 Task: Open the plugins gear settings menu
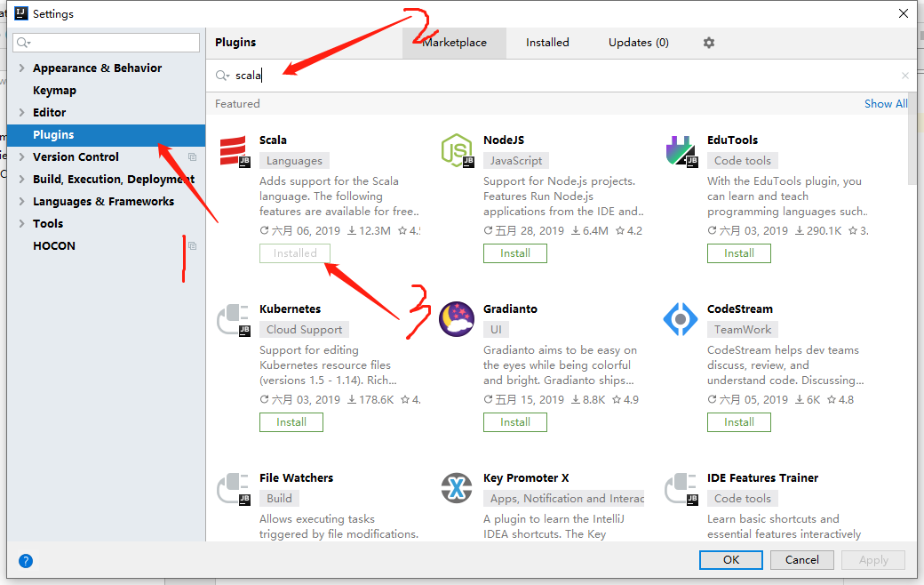pos(709,43)
